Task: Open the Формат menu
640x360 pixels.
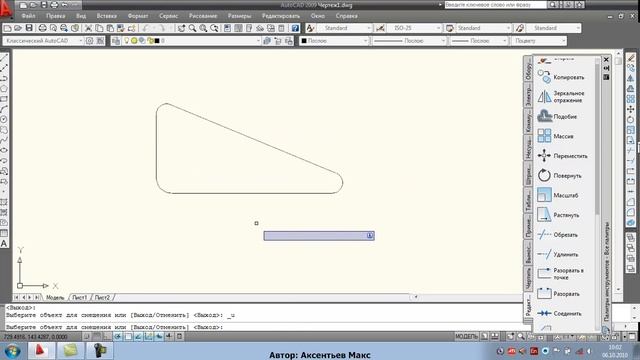Action: pos(138,16)
